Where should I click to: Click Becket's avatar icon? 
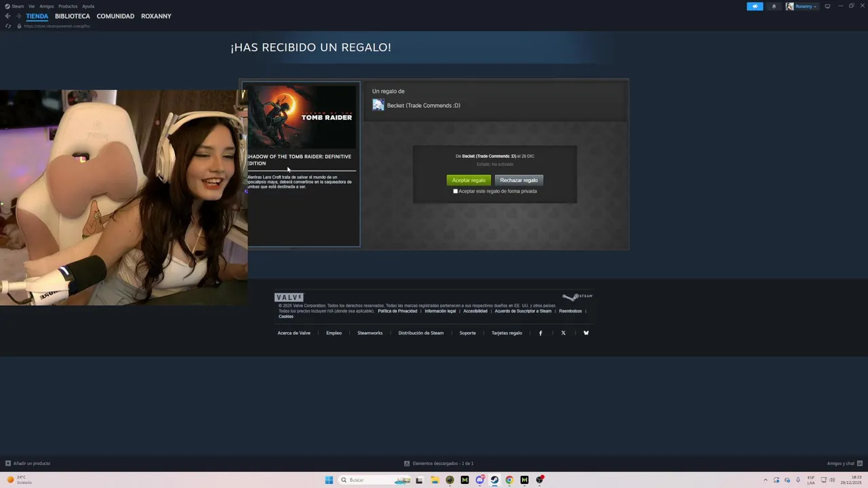[378, 105]
